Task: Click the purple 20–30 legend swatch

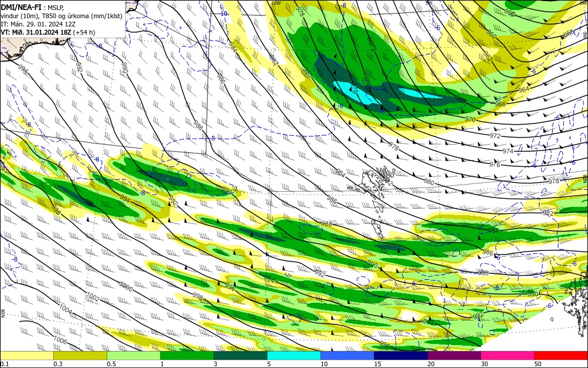Action: click(454, 356)
